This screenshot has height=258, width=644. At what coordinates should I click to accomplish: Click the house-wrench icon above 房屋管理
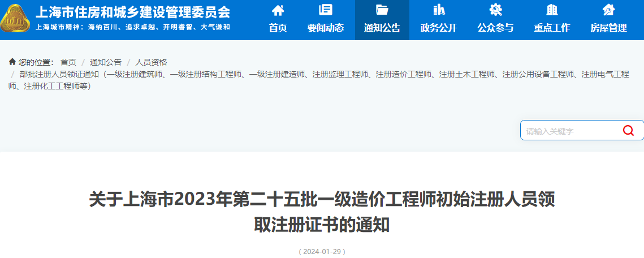608,10
